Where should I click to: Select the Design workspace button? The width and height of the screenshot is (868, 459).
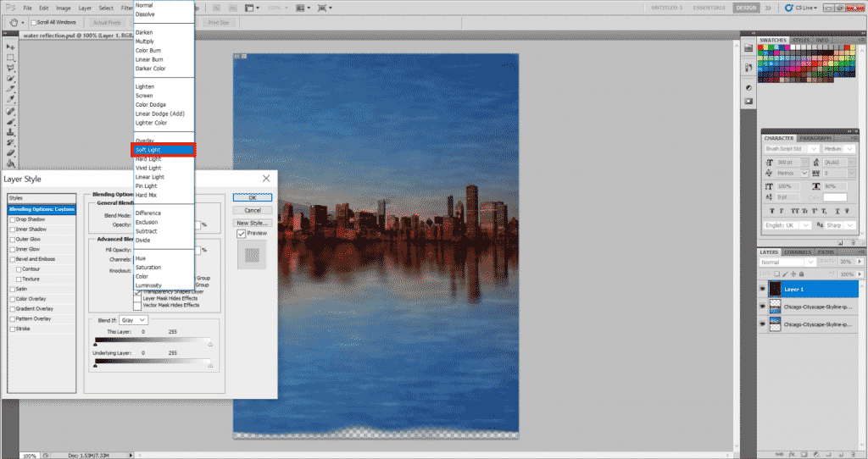[x=746, y=8]
